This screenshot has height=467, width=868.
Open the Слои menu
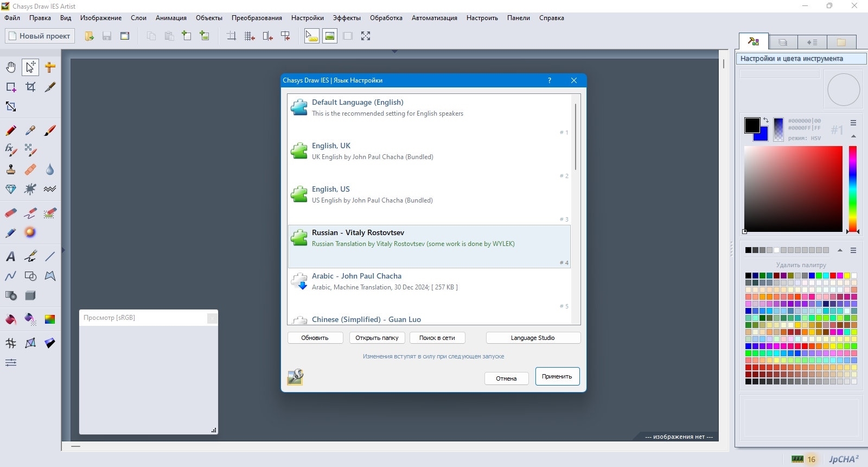138,18
